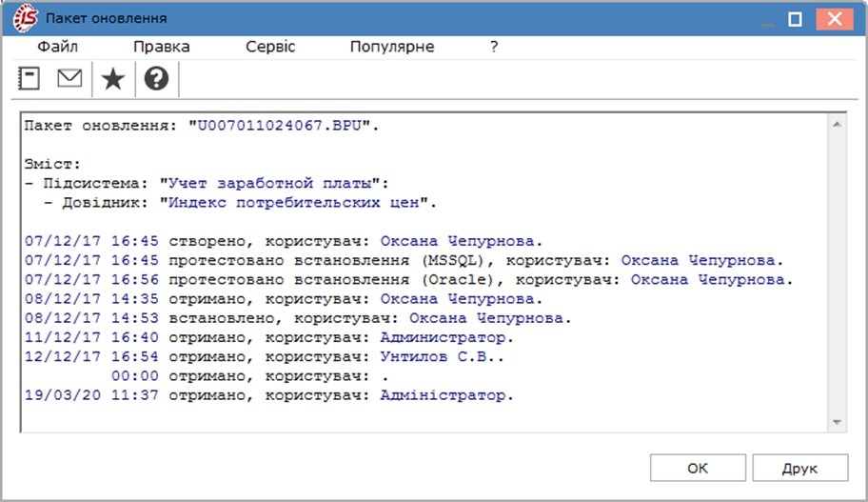The image size is (868, 502).
Task: Click the text "Индекс потребительских цен"
Action: tap(294, 202)
